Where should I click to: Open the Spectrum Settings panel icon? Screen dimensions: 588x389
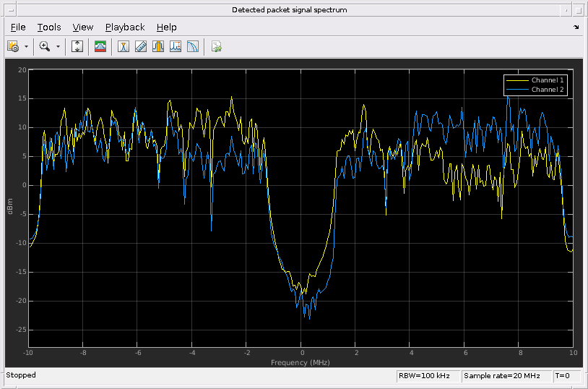100,46
